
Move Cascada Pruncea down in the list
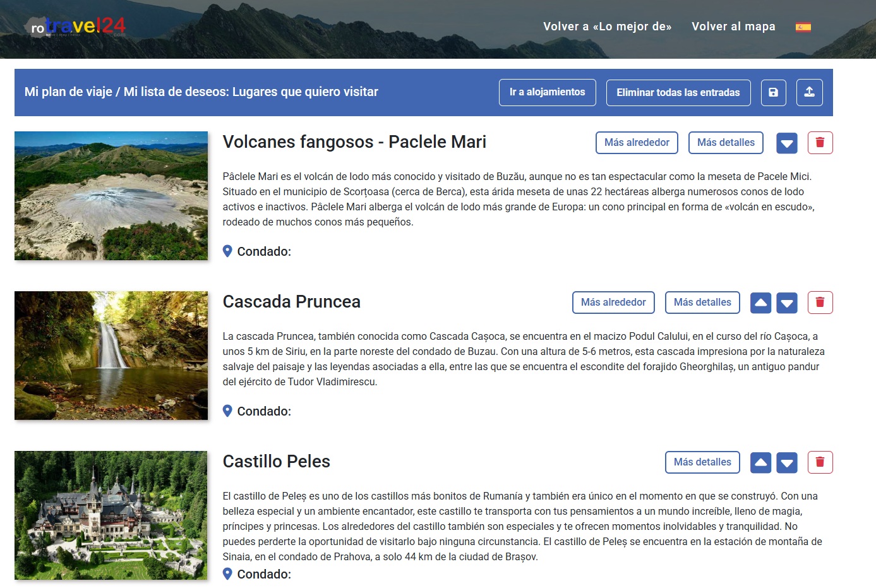(786, 303)
